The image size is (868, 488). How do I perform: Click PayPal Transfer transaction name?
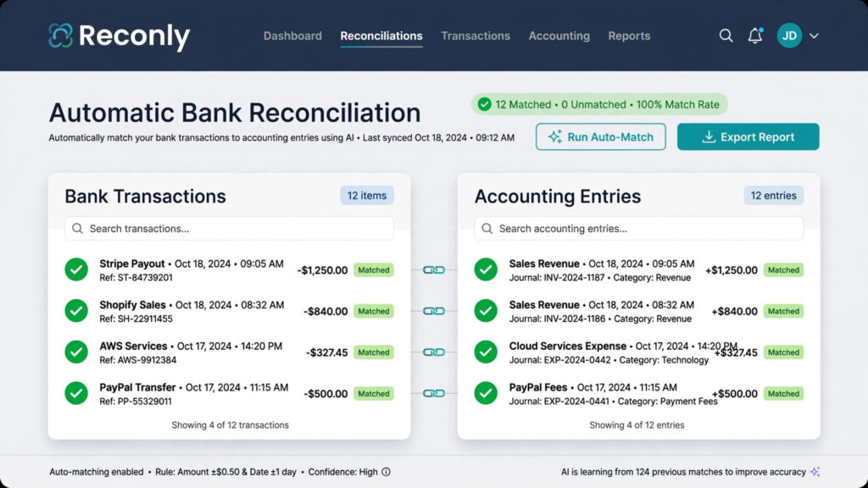tap(137, 387)
